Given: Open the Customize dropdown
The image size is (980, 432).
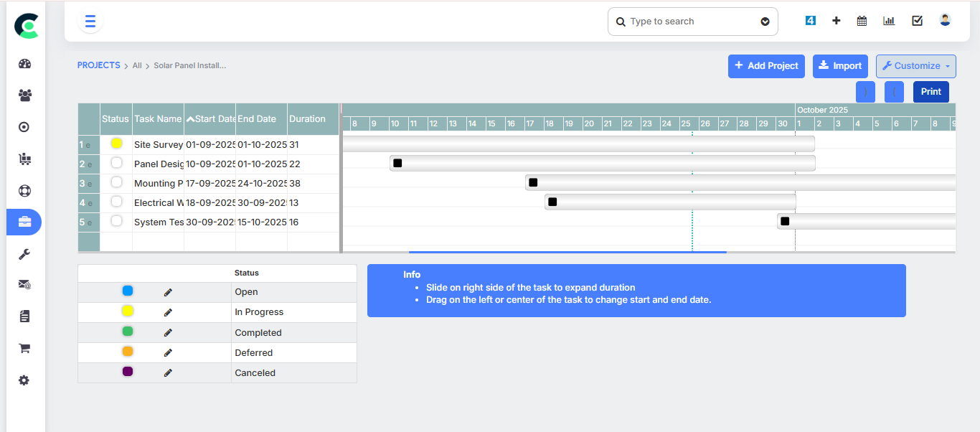Looking at the screenshot, I should [915, 66].
